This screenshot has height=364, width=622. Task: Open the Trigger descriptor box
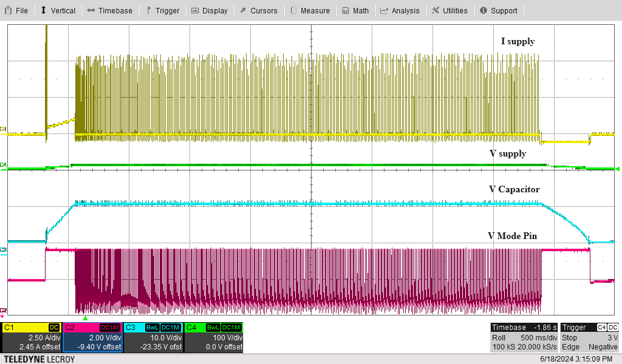click(x=590, y=337)
